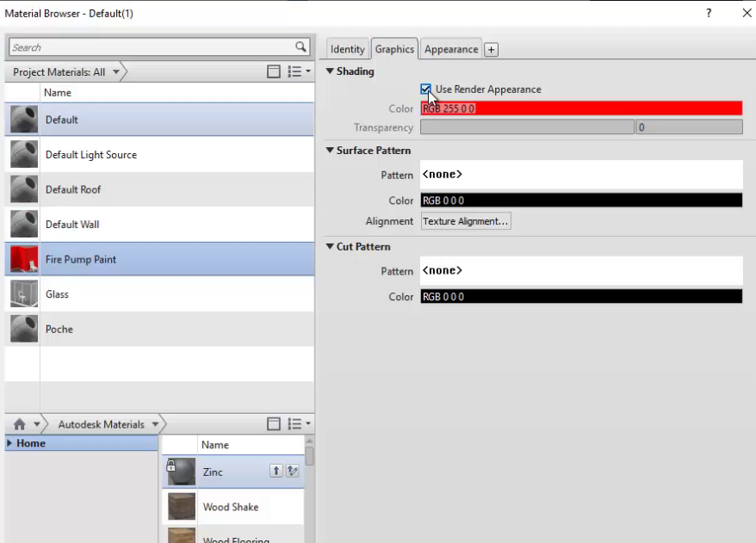Expand the Home tree node
This screenshot has width=756, height=543.
coord(9,443)
